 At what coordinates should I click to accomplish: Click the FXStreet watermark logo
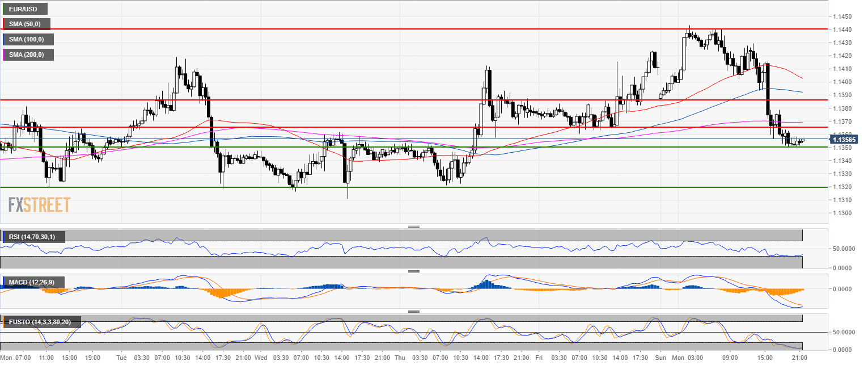coord(40,204)
